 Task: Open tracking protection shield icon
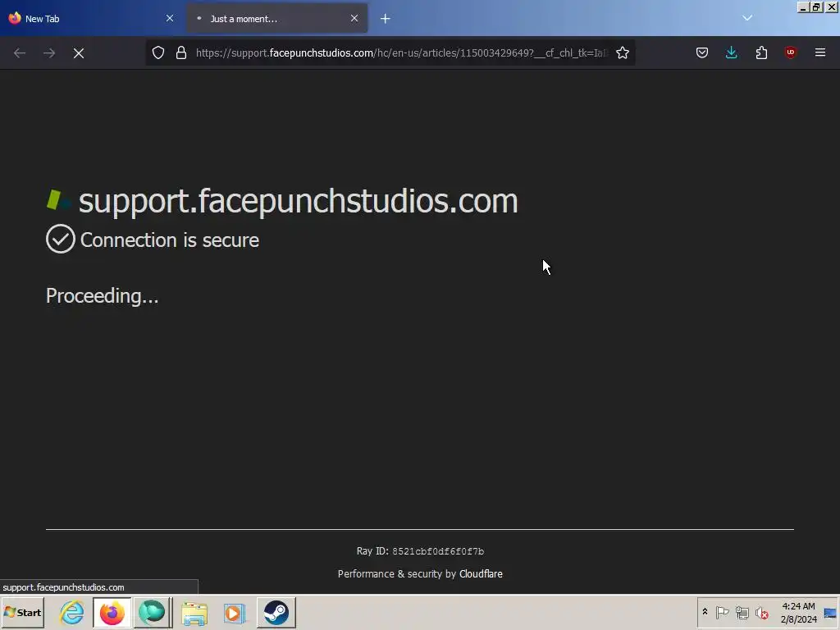158,52
